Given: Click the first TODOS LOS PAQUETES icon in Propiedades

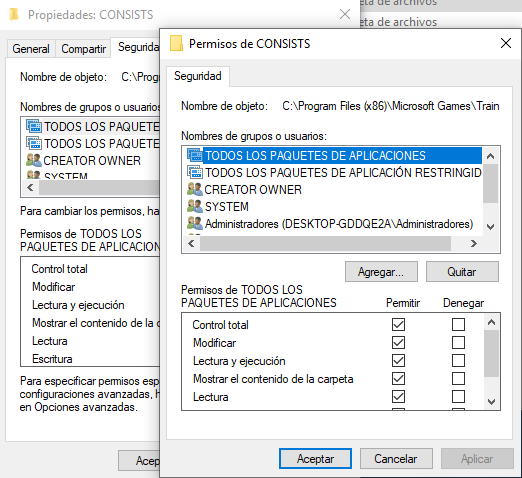Looking at the screenshot, I should (34, 126).
